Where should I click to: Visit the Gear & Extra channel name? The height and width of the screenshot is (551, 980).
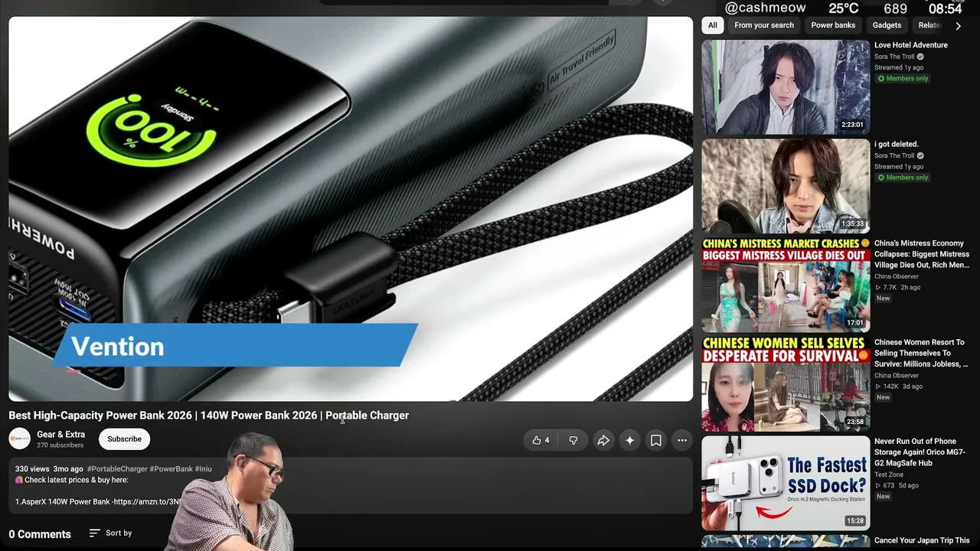(60, 434)
